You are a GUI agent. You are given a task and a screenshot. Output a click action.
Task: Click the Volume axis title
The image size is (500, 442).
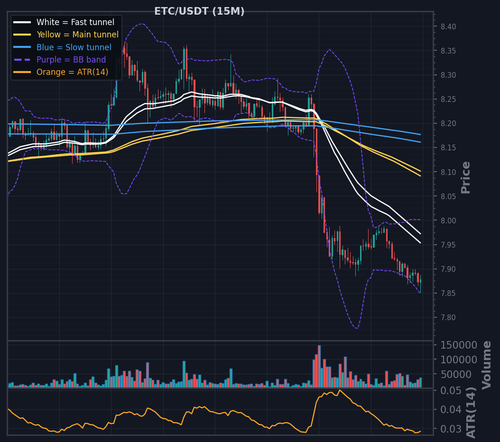[487, 365]
